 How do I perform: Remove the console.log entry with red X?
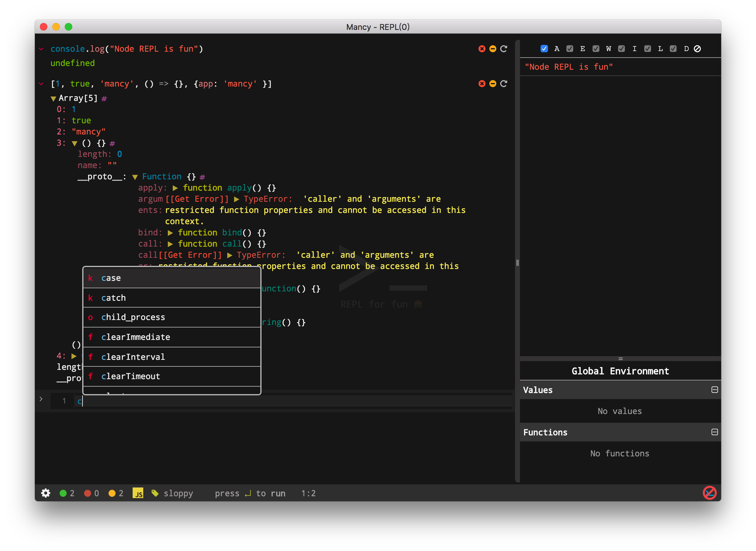(482, 49)
